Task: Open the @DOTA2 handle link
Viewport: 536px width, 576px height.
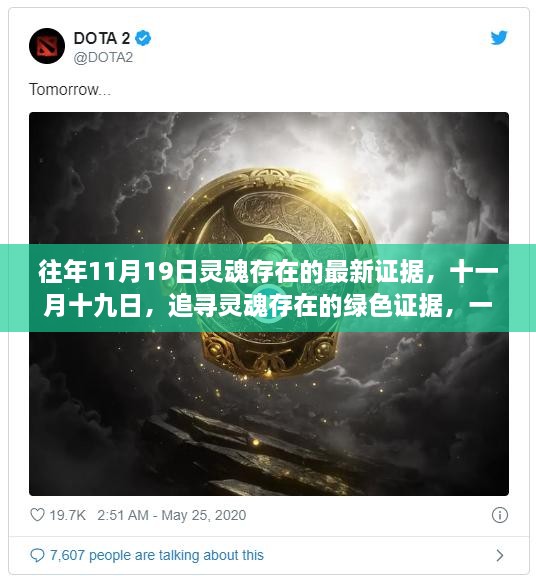Action: point(103,58)
